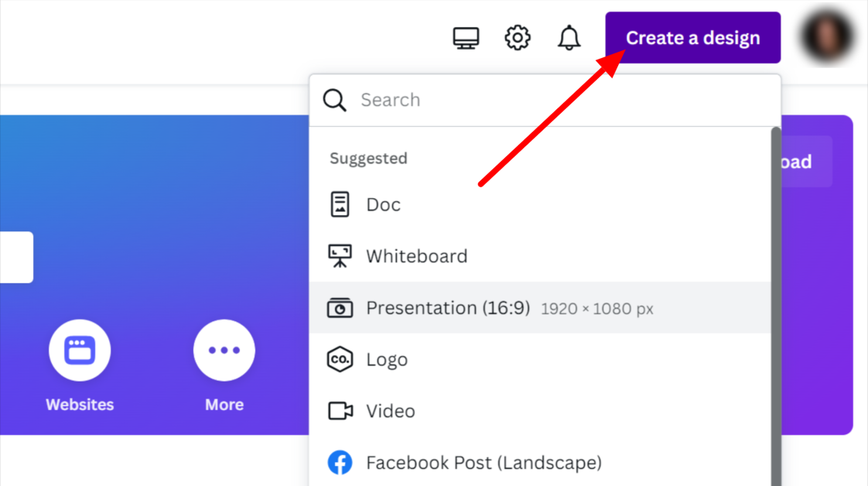Click the Logo hexagon icon

340,359
